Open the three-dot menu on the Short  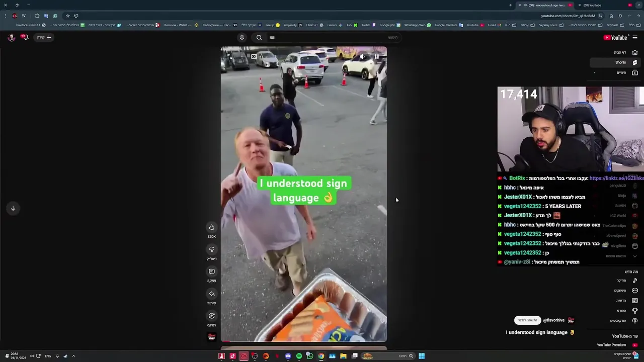pyautogui.click(x=242, y=57)
